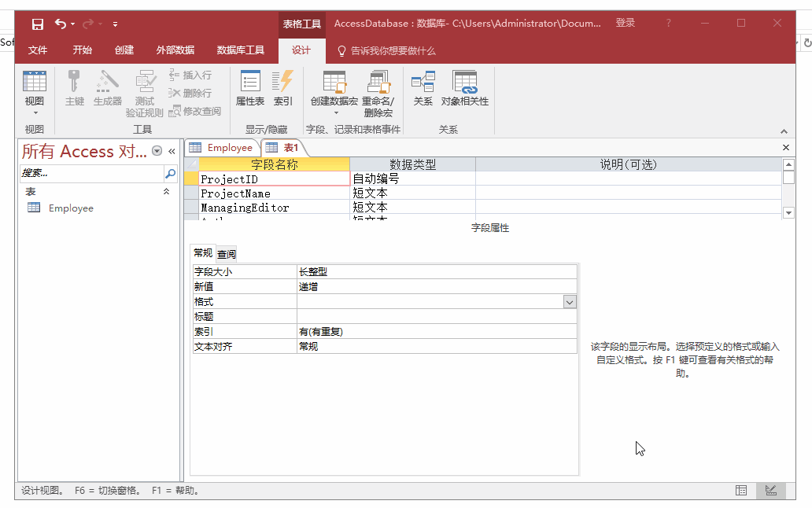Viewport: 812px width, 508px height.
Task: Expand the 格式 format dropdown arrow
Action: (x=570, y=302)
